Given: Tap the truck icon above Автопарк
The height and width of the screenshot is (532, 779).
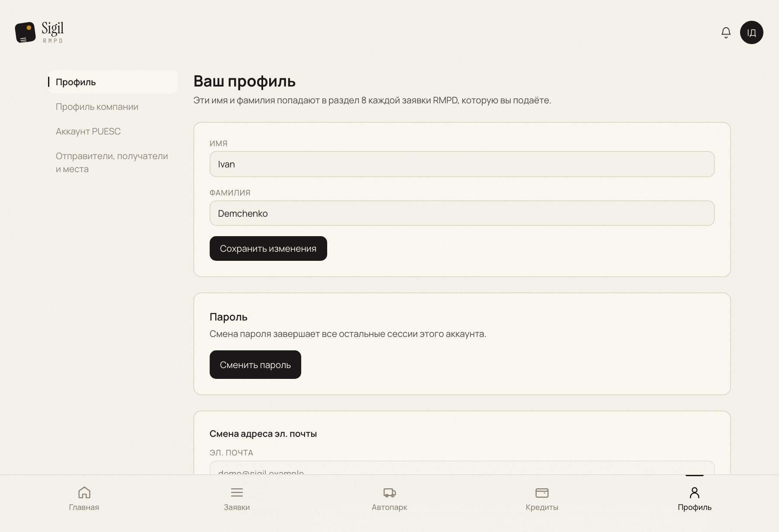Looking at the screenshot, I should coord(389,492).
